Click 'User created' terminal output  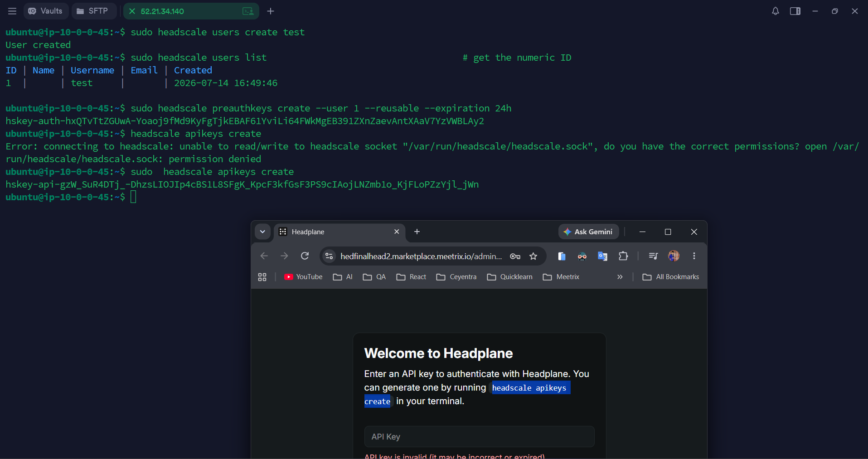click(x=38, y=45)
